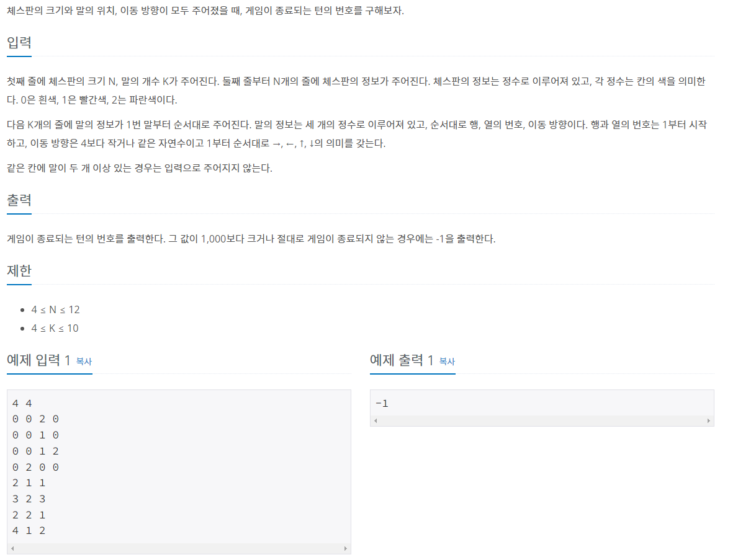The image size is (738, 560).
Task: Click the 4 ≤ N ≤ 12 constraint bullet
Action: click(55, 309)
